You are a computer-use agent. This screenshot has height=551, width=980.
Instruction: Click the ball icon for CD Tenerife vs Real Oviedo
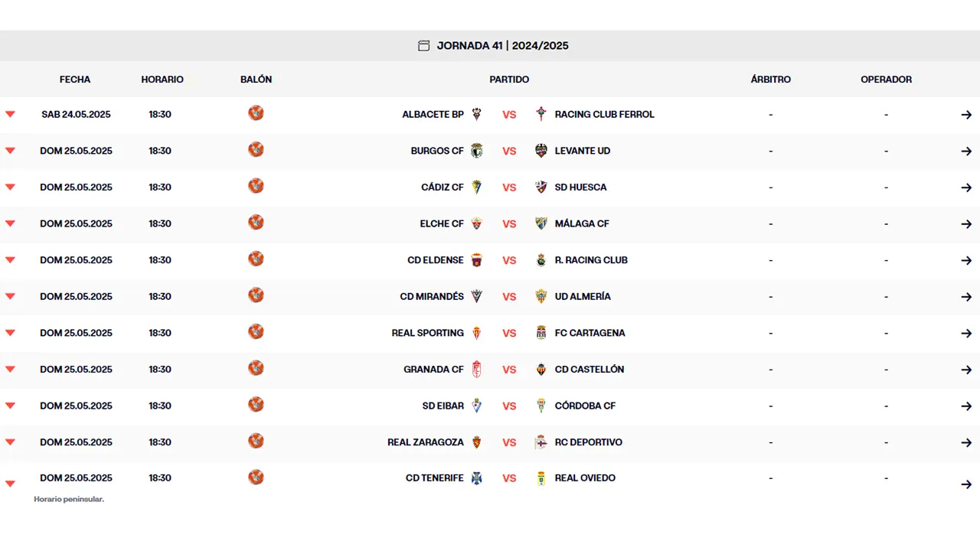[256, 477]
